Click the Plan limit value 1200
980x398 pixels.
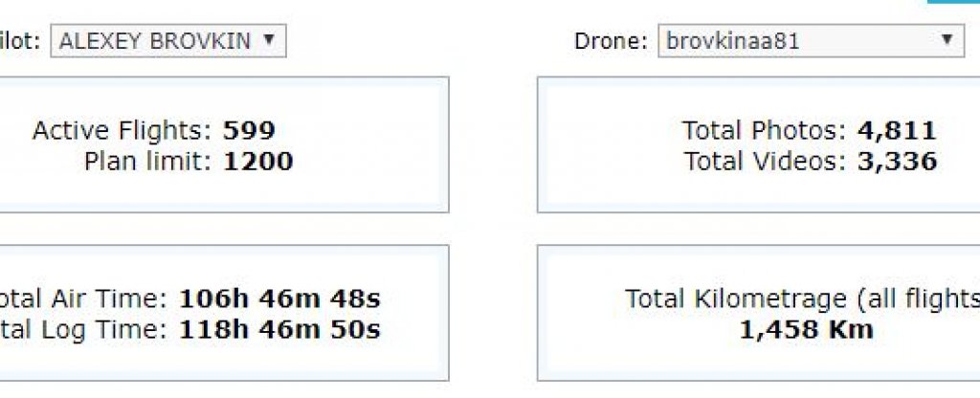point(257,161)
